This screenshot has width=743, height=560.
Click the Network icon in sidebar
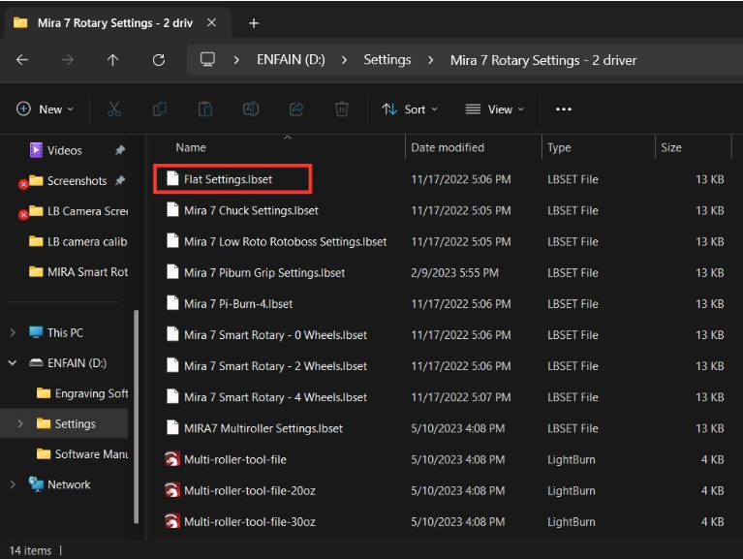[x=36, y=484]
